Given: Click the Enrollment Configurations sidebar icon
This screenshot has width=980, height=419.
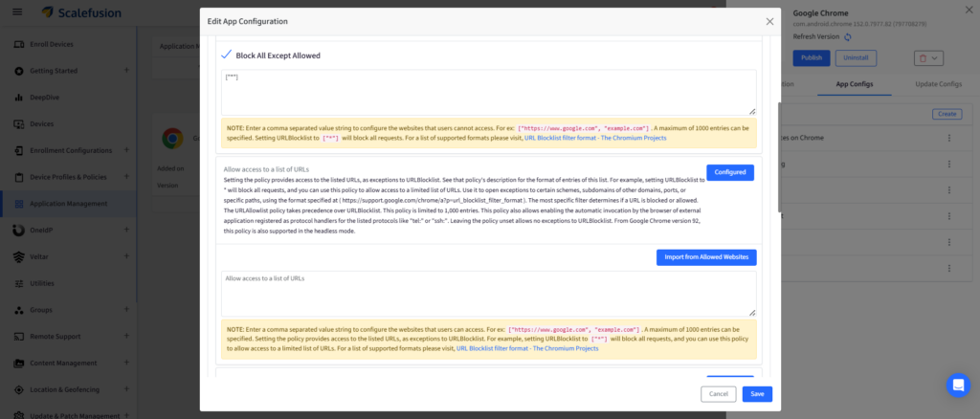Looking at the screenshot, I should click(19, 150).
